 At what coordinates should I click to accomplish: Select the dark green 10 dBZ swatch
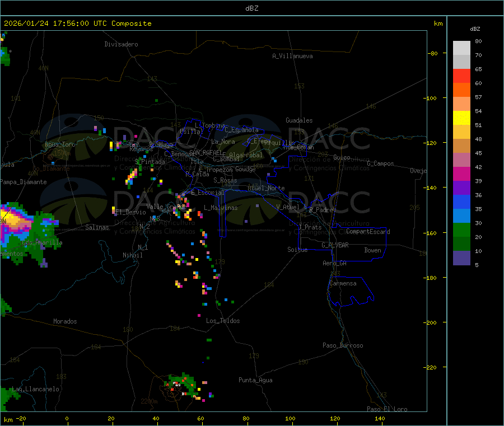(461, 244)
